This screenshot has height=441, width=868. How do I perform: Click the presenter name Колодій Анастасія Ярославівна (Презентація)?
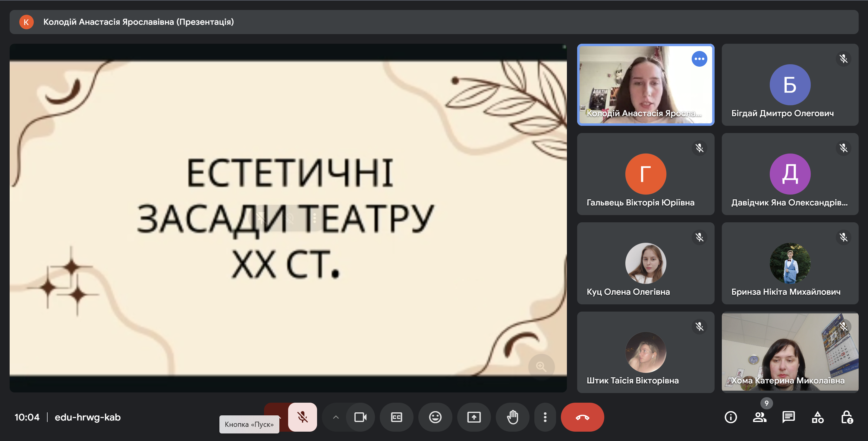click(x=139, y=22)
